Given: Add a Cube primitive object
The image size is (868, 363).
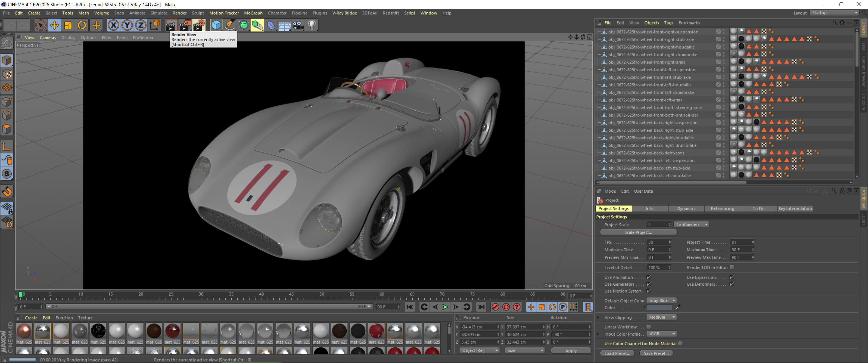Looking at the screenshot, I should click(216, 25).
